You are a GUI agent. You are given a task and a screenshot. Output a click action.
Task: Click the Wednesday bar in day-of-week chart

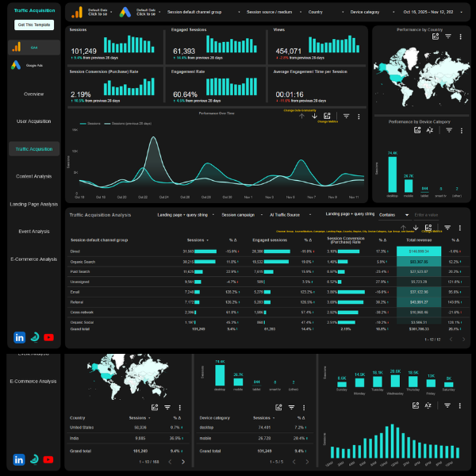tap(395, 381)
